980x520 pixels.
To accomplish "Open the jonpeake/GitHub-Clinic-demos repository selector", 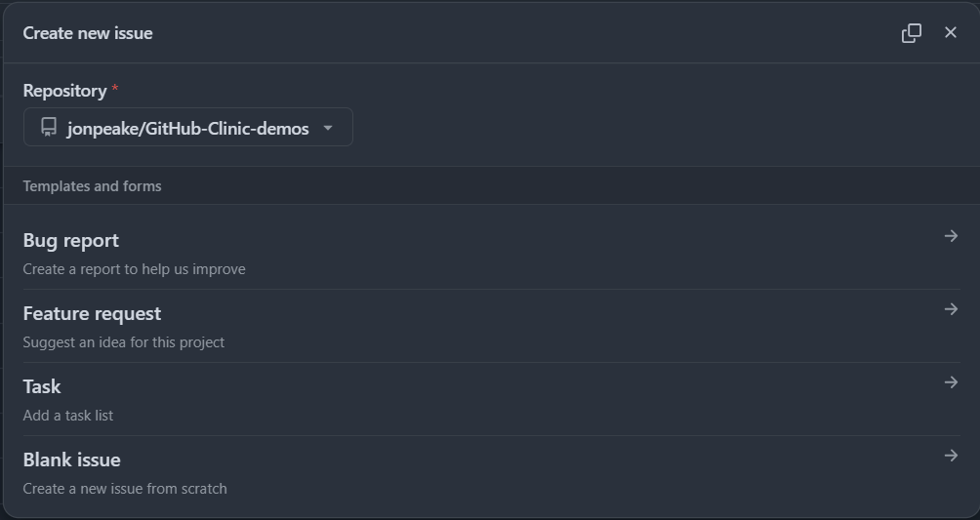I will point(188,127).
